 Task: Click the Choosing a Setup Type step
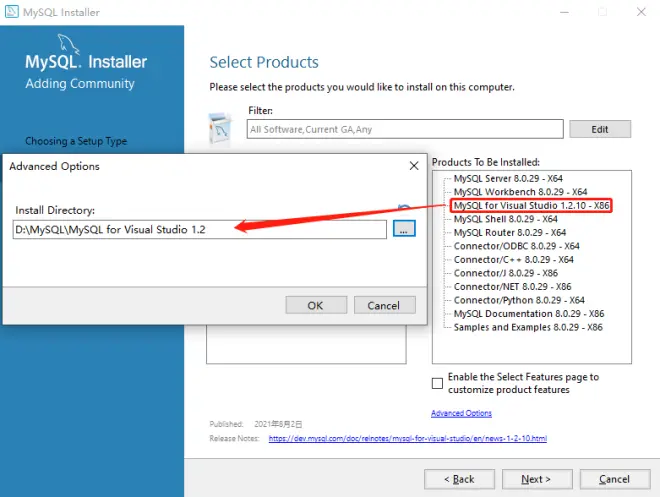pyautogui.click(x=76, y=141)
